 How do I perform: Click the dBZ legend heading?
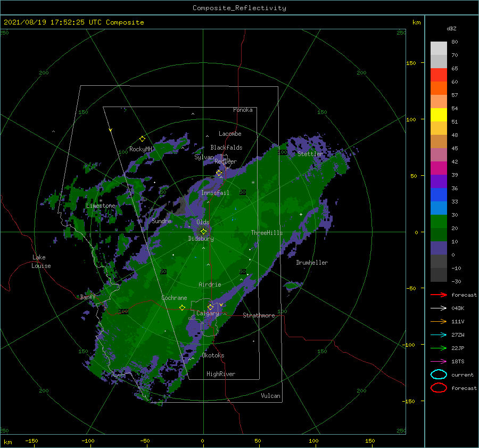click(x=451, y=28)
